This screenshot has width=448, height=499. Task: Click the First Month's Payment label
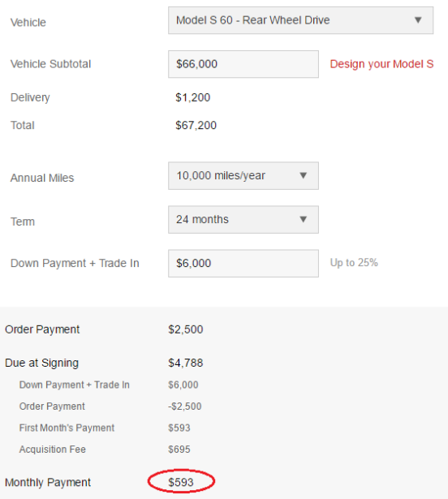click(67, 428)
